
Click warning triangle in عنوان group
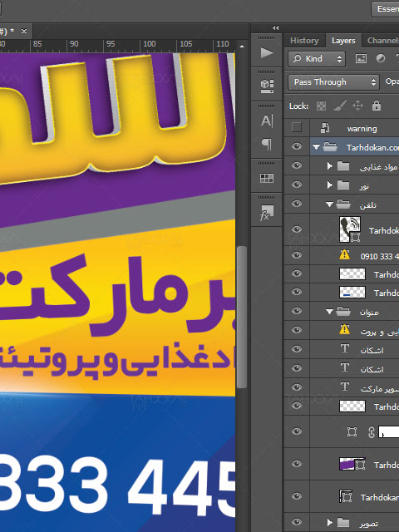click(x=344, y=329)
